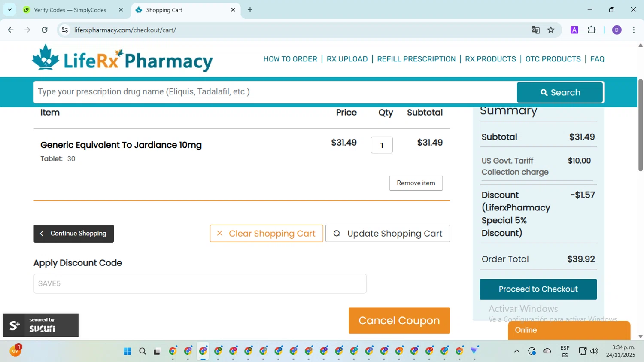Open the Chrome three-dot menu

pyautogui.click(x=634, y=30)
